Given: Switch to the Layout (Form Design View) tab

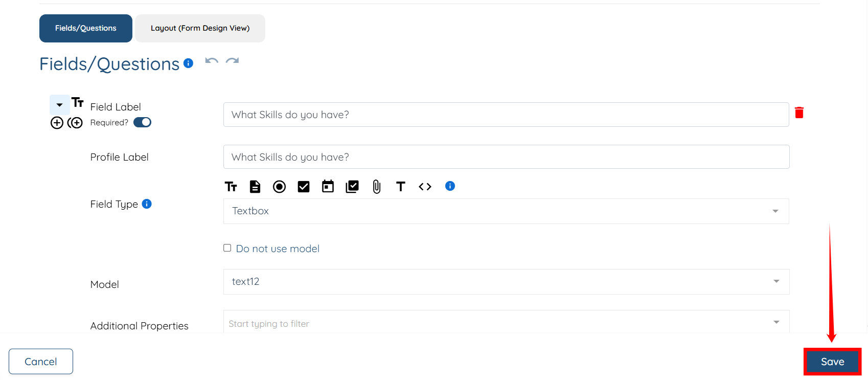Looking at the screenshot, I should coord(200,28).
